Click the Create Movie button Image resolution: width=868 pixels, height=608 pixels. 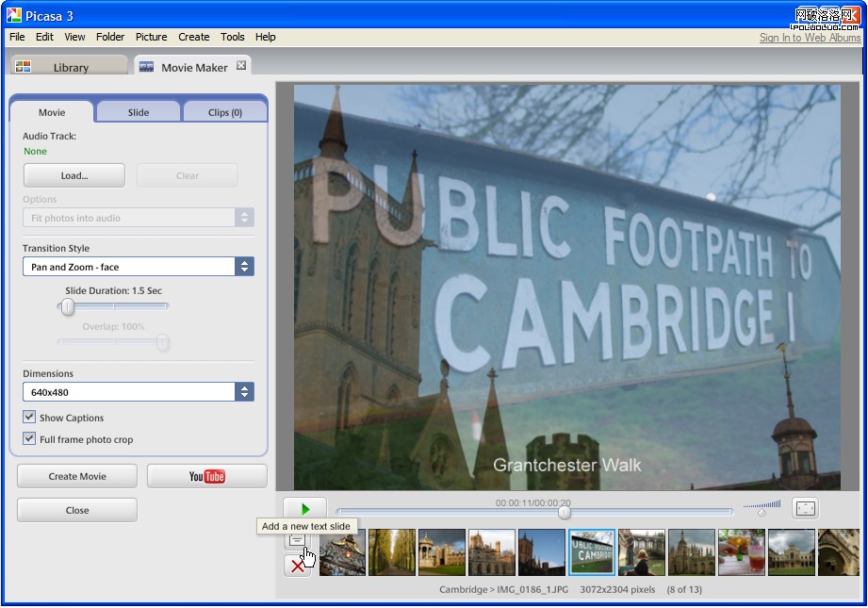click(77, 476)
